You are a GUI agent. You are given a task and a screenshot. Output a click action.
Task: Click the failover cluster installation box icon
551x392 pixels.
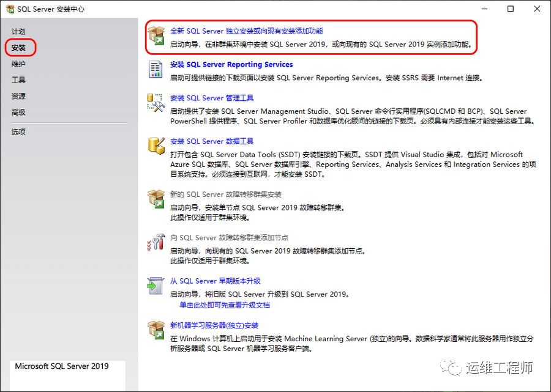click(156, 199)
